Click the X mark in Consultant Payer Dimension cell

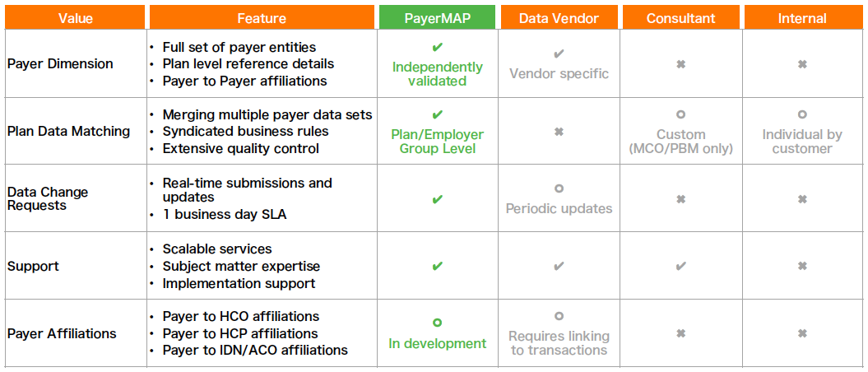681,64
